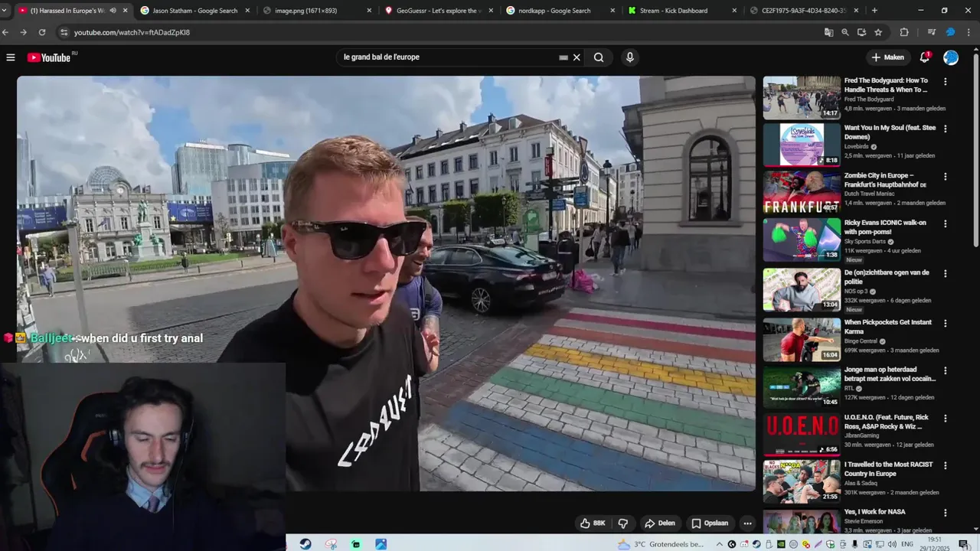980x551 pixels.
Task: Open Steam from the Windows taskbar
Action: coord(305,544)
